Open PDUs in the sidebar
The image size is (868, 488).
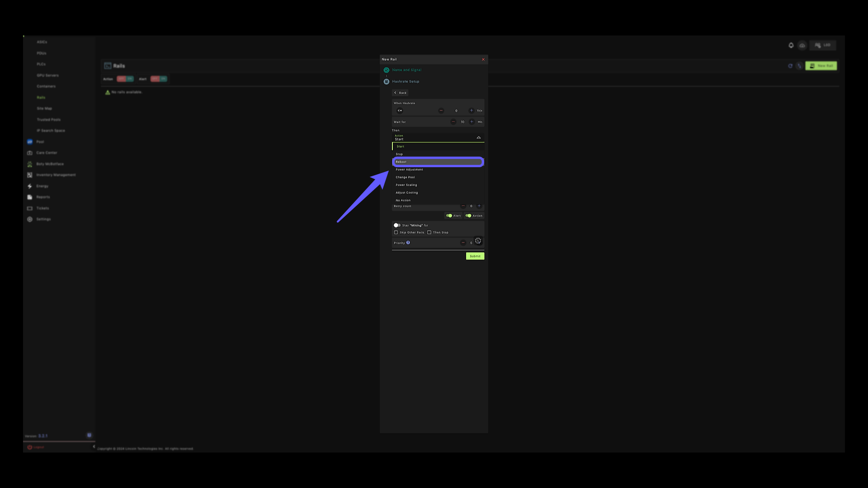[42, 53]
